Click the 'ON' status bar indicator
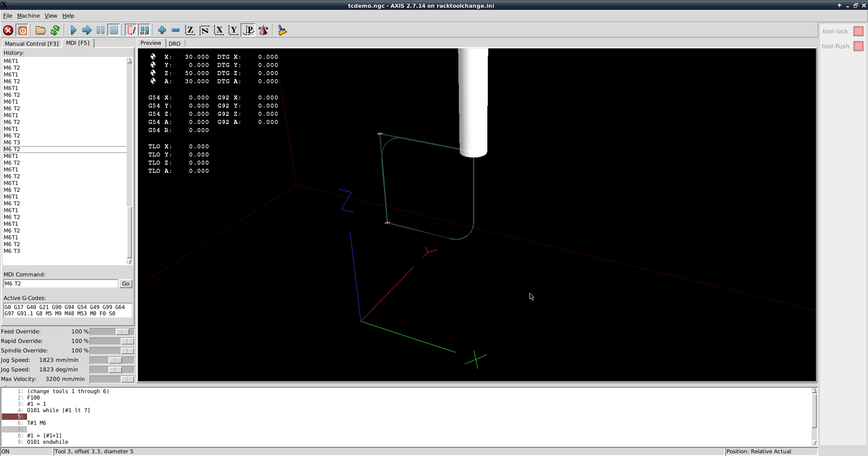868x456 pixels. [x=5, y=451]
